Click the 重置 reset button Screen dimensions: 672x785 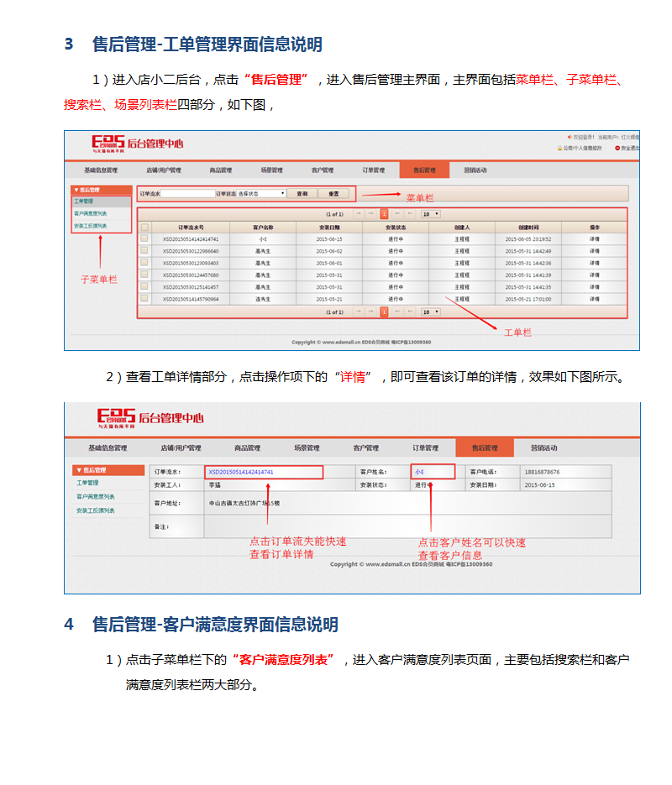(x=333, y=194)
